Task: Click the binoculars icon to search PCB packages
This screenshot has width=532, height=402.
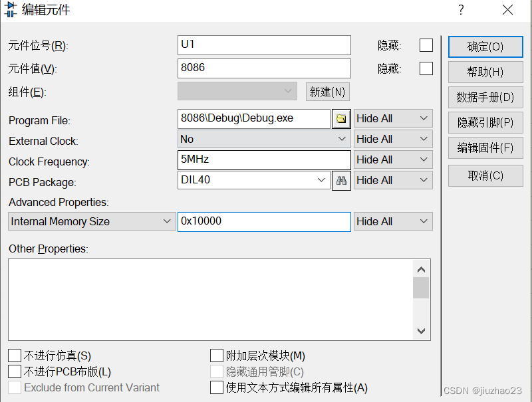Action: tap(341, 180)
